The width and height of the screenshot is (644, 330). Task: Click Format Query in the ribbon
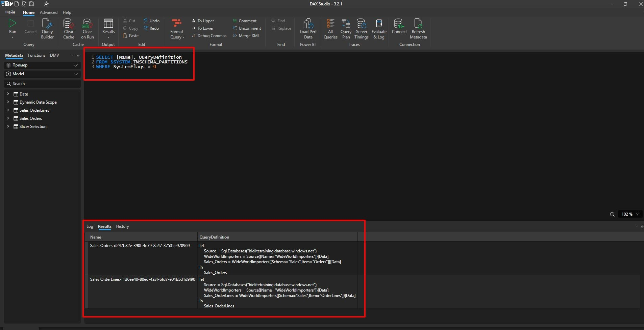177,29
